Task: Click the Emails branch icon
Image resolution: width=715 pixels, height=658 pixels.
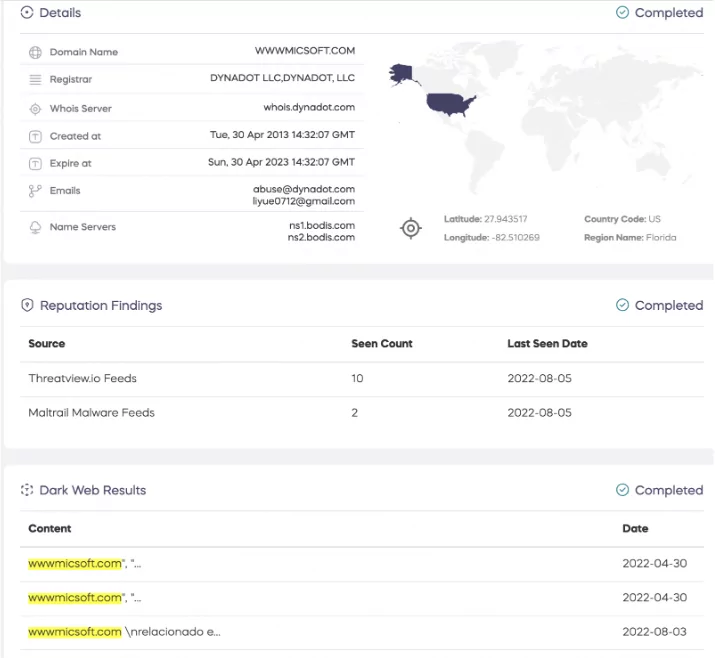Action: 35,191
